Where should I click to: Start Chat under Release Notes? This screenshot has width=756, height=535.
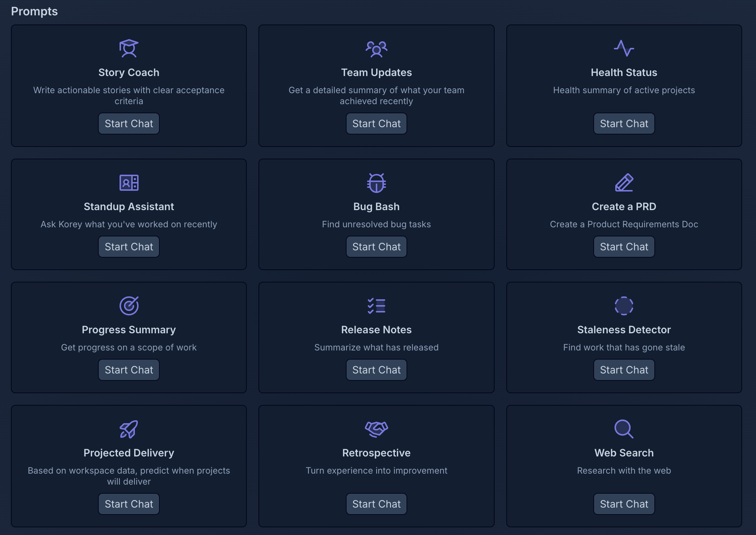pos(376,370)
